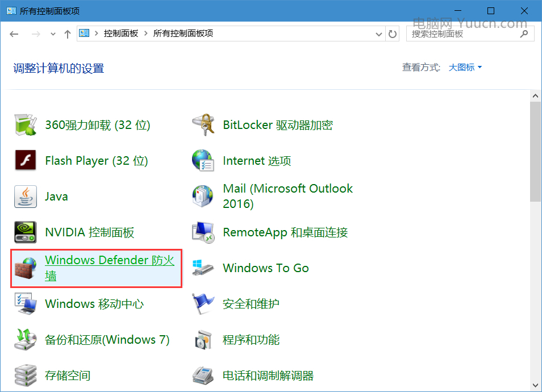
Task: Go up one level with up arrow
Action: click(68, 34)
